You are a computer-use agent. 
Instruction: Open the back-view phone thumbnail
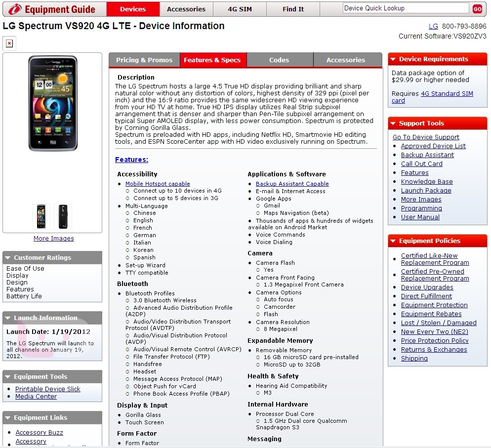tap(63, 216)
